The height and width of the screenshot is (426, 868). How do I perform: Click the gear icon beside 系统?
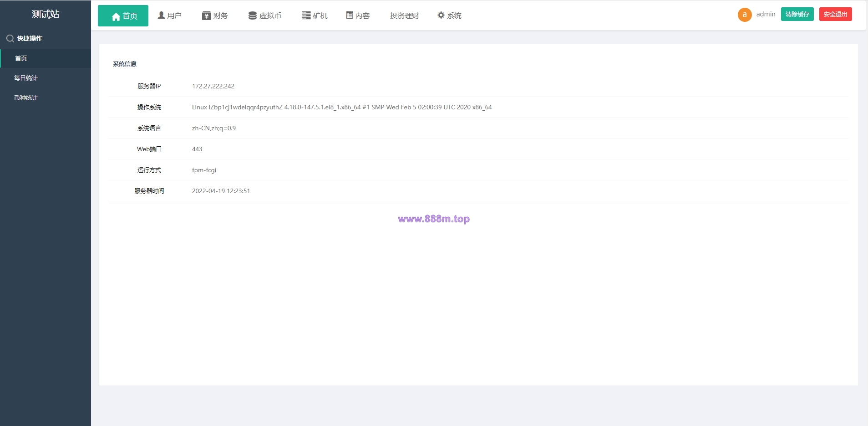pyautogui.click(x=441, y=15)
